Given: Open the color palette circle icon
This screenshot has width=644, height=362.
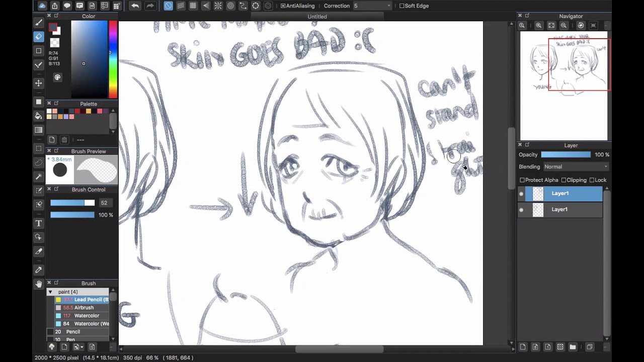Looking at the screenshot, I should 57,77.
